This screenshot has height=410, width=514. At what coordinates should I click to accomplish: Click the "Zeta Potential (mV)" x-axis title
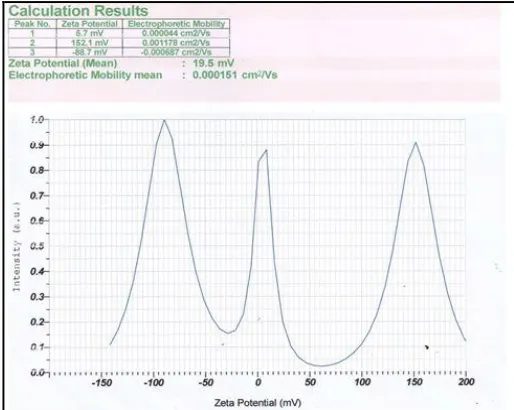[x=258, y=403]
